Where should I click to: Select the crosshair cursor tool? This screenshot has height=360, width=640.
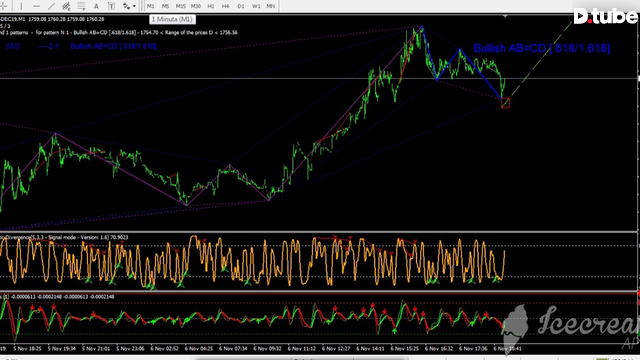(x=4, y=6)
